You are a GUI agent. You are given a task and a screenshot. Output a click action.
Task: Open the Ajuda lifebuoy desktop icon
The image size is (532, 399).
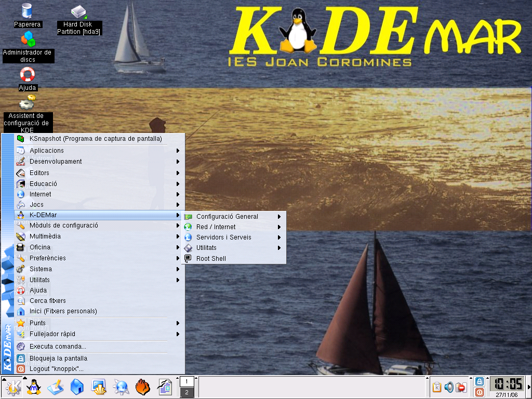(x=27, y=74)
